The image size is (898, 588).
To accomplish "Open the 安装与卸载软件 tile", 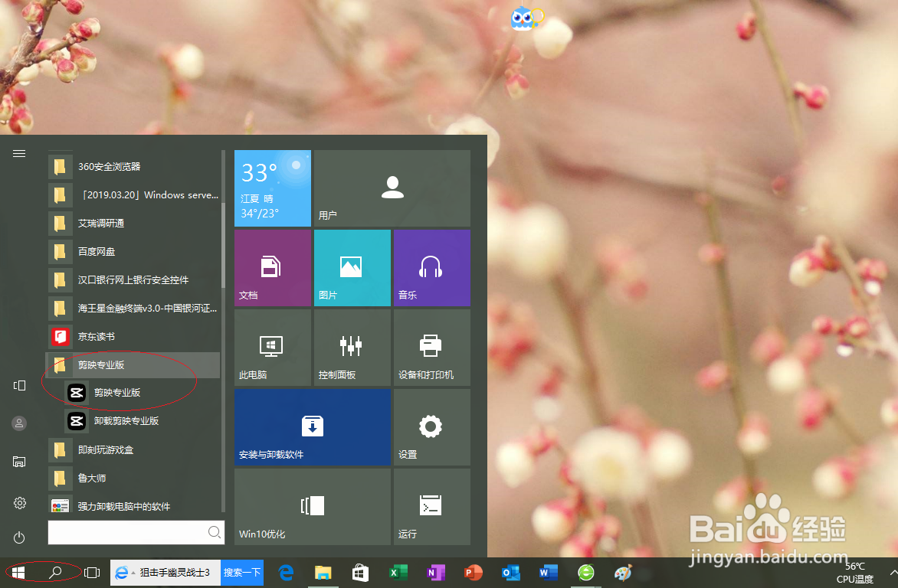I will (313, 427).
